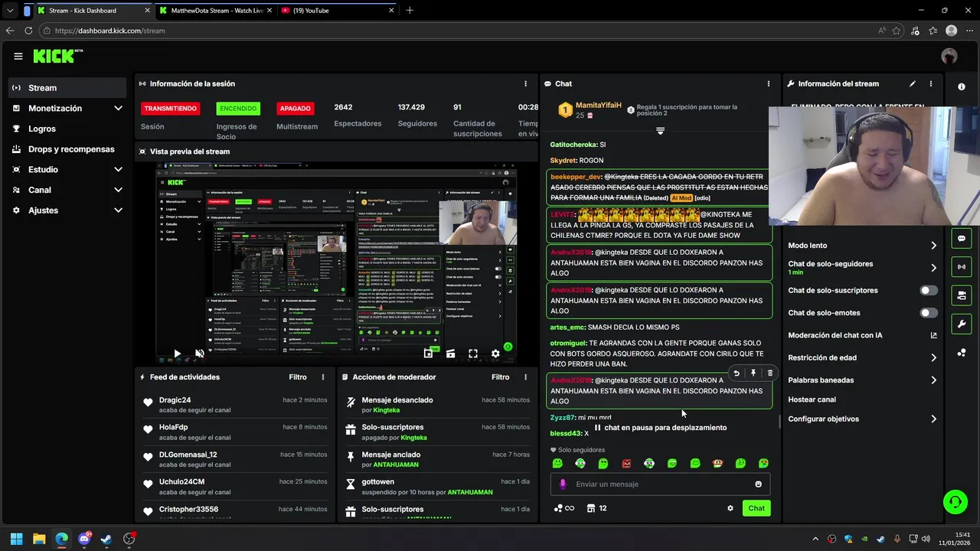Open Acciones de moderador three-dot menu
Screen dimensions: 980x551
(x=525, y=377)
